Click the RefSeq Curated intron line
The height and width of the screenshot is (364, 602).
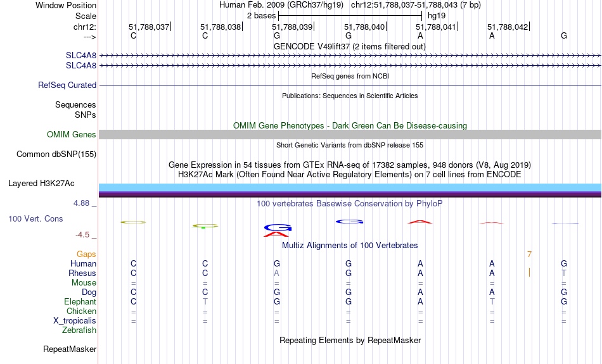(350, 85)
